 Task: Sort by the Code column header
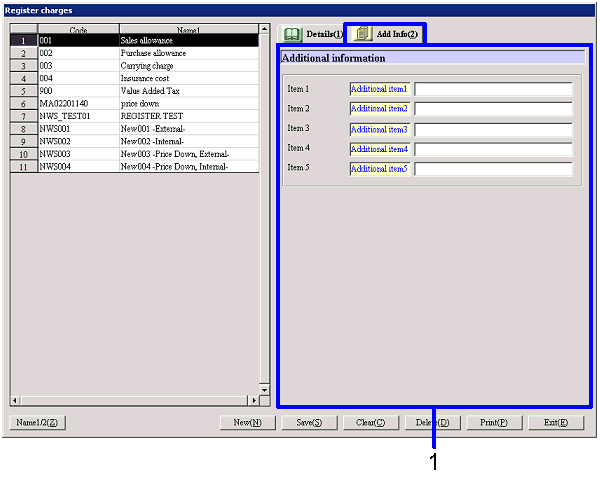coord(78,30)
